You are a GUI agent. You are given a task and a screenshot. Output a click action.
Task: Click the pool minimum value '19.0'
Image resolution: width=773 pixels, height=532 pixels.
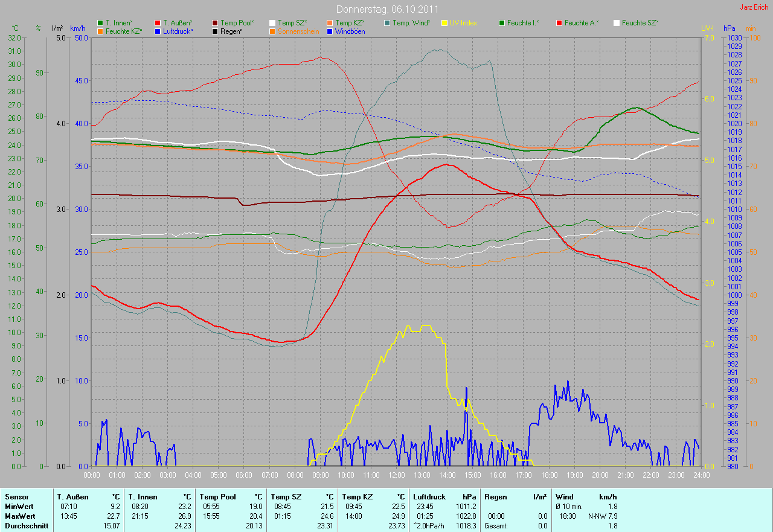point(256,507)
